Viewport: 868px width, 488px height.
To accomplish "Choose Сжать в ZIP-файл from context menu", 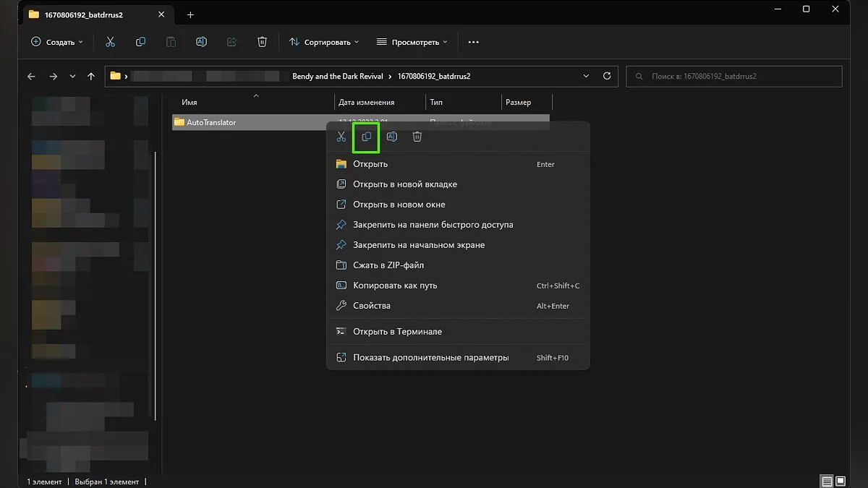I will coord(388,265).
